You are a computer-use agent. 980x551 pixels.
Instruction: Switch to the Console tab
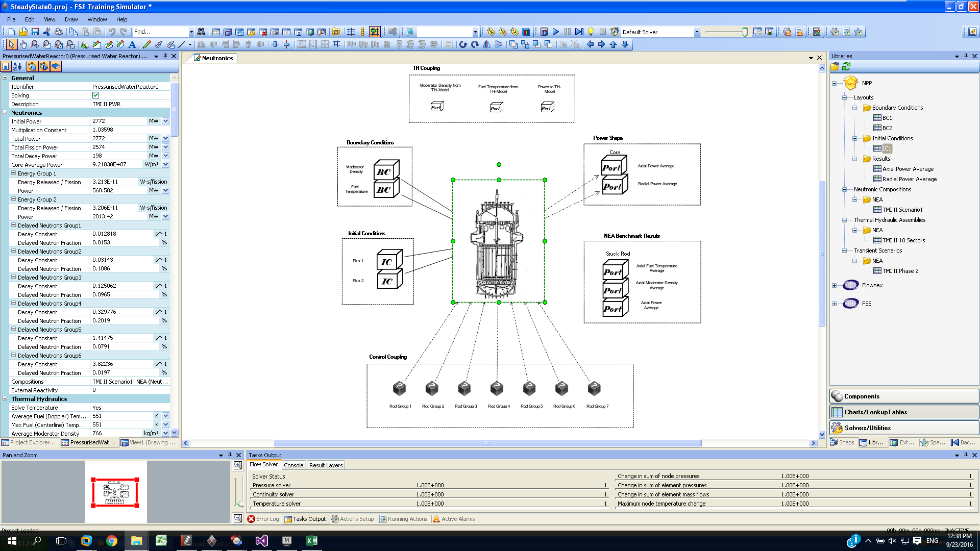click(x=293, y=465)
